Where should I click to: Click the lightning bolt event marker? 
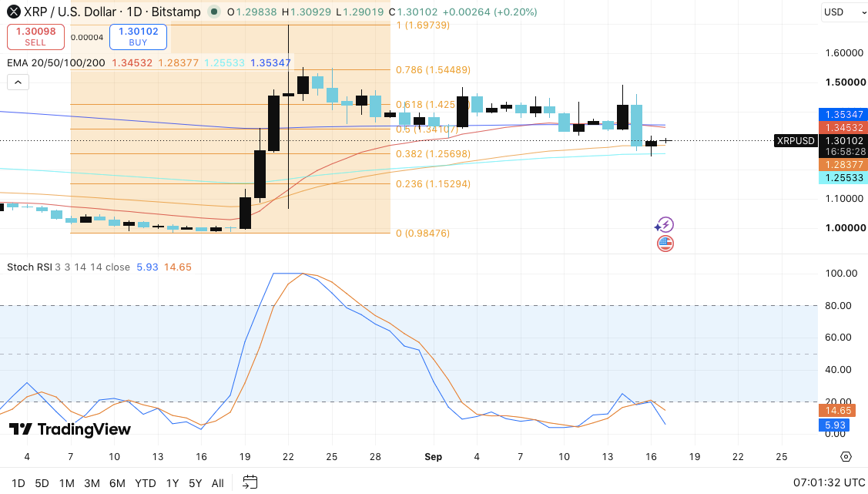coord(665,225)
